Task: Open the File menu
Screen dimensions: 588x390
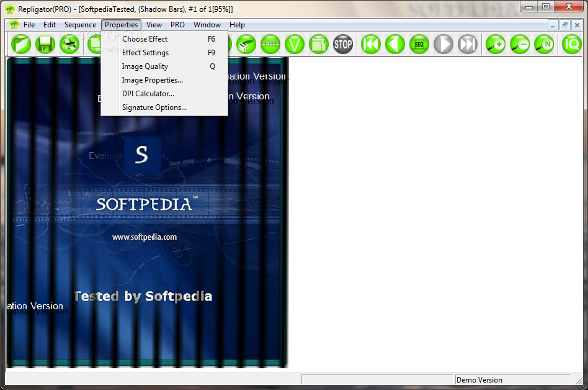Action: [29, 25]
